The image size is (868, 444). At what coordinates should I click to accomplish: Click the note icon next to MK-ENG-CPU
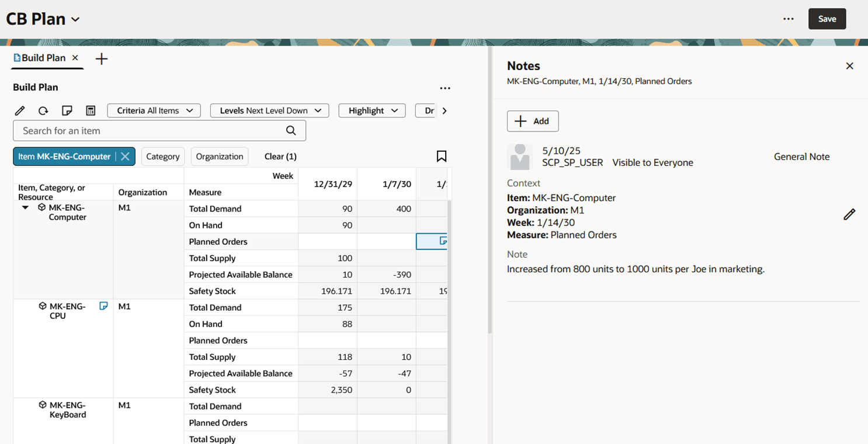tap(103, 306)
